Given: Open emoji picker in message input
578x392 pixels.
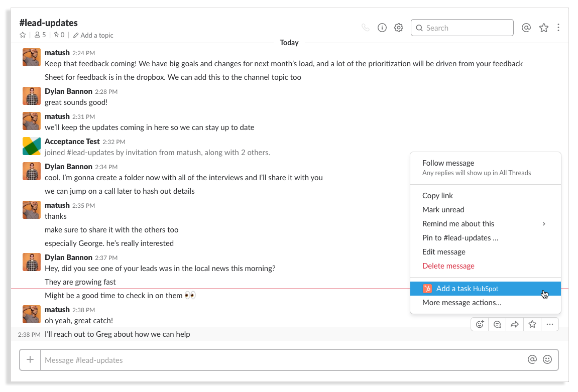Looking at the screenshot, I should [547, 359].
